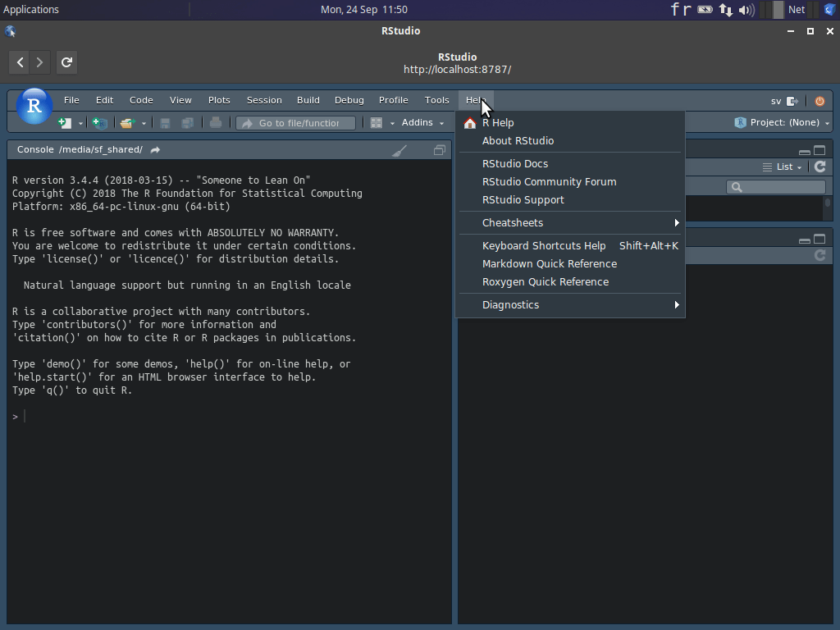Open the Debug menu
The width and height of the screenshot is (840, 630).
pyautogui.click(x=349, y=100)
